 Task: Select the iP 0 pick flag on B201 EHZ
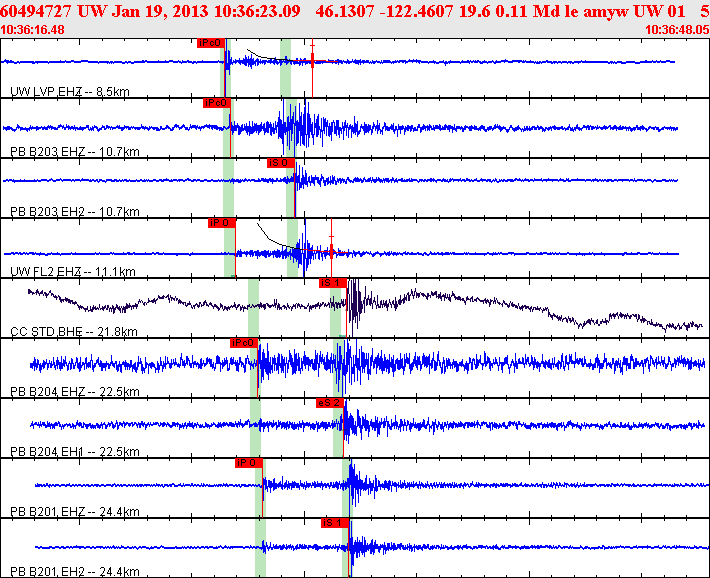(x=249, y=463)
